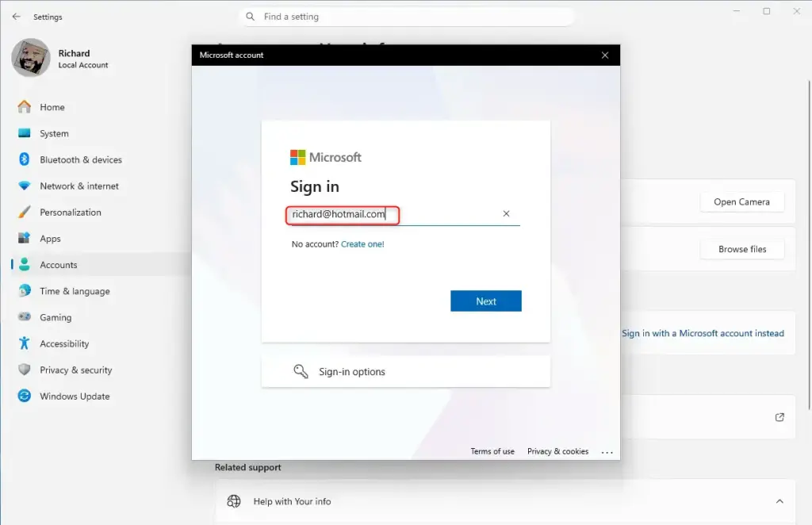Select Privacy & security
The width and height of the screenshot is (812, 525).
tap(75, 370)
